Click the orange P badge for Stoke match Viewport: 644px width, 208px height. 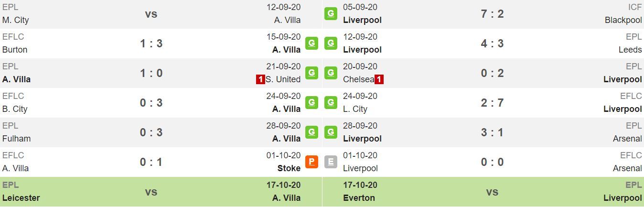(x=311, y=162)
